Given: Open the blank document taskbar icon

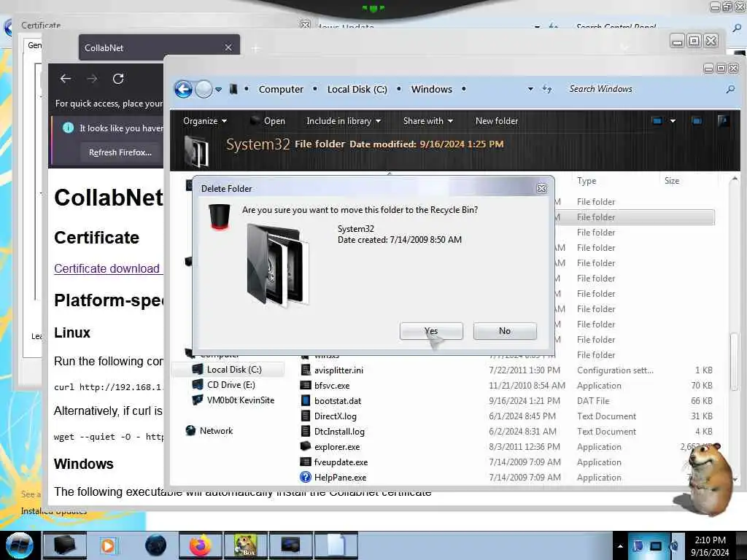Looking at the screenshot, I should click(x=336, y=545).
